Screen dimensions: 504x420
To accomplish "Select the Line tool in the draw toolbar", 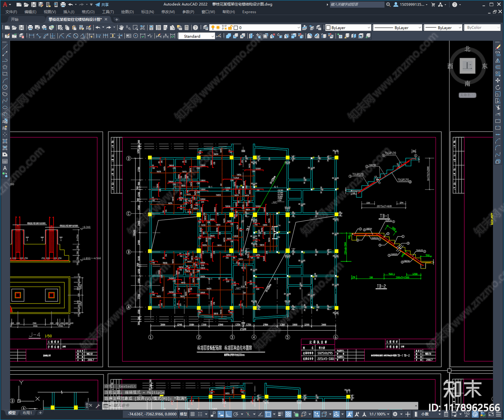I will 5,47.
